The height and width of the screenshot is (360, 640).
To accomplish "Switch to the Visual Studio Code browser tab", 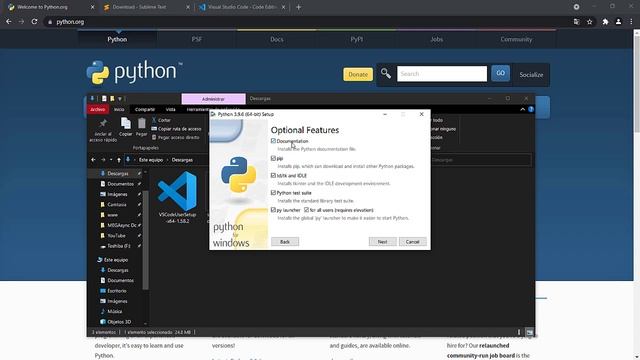I will tap(242, 7).
